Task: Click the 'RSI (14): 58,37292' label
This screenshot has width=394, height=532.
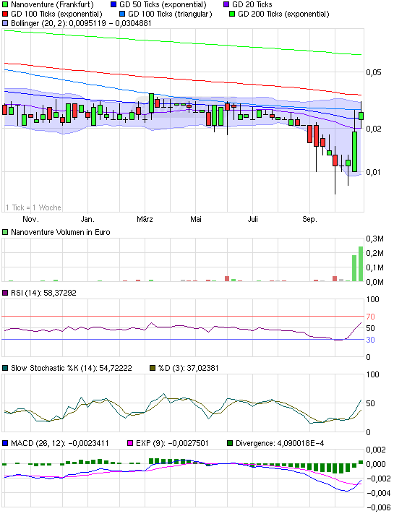Action: click(43, 293)
